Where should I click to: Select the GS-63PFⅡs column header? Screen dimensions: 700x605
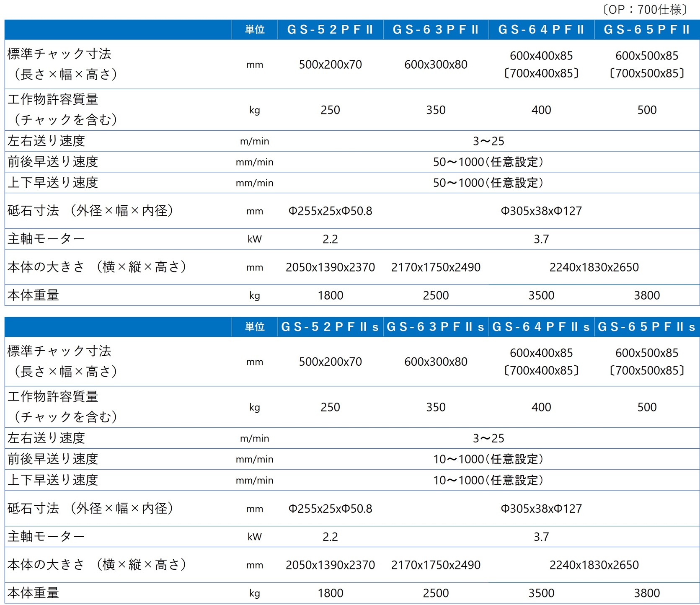point(436,327)
